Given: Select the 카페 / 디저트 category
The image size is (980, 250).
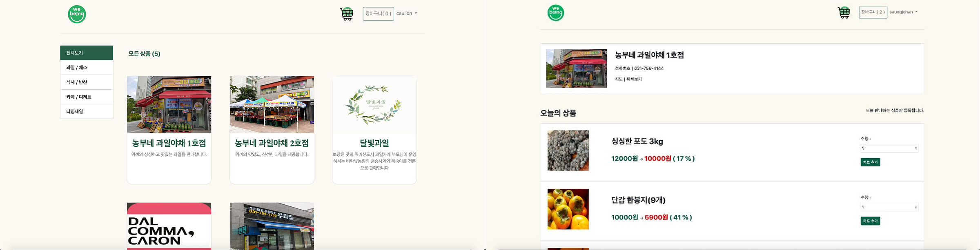Looking at the screenshot, I should click(87, 97).
